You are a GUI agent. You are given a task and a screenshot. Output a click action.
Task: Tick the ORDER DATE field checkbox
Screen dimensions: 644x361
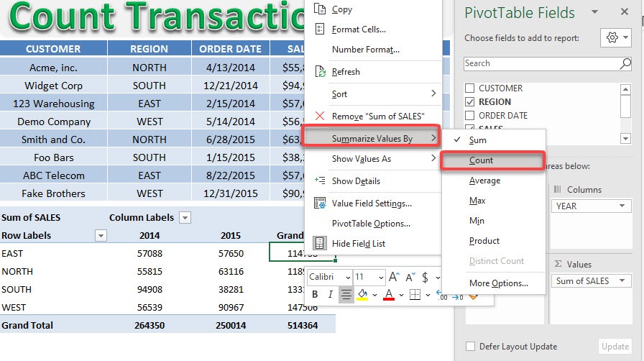click(470, 115)
